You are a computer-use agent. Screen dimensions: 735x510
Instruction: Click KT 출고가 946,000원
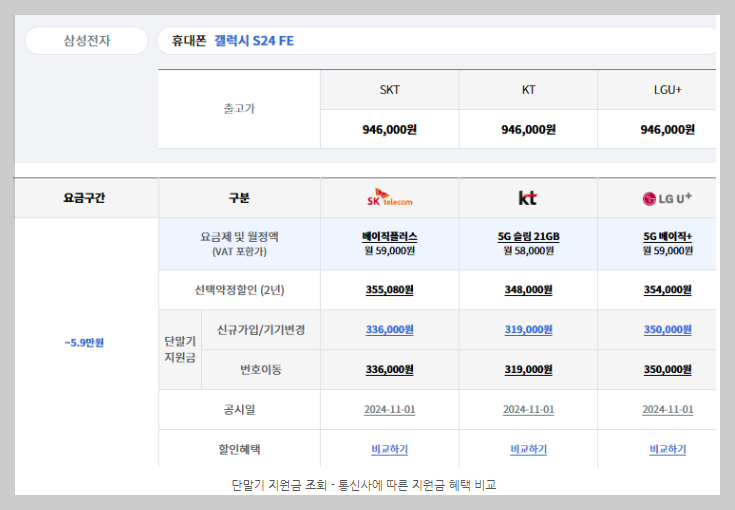pyautogui.click(x=528, y=129)
